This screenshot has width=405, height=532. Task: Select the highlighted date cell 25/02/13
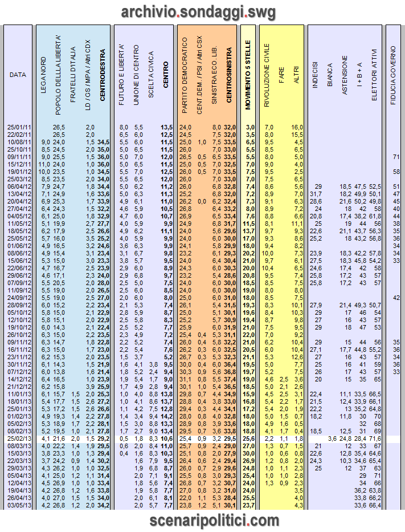19,438
